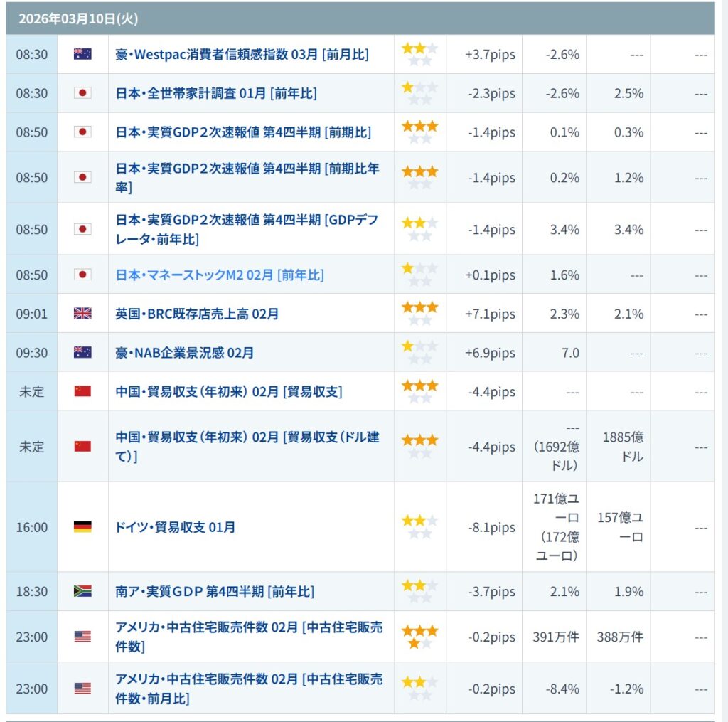
Task: Click the Australian flag beside NAB企業景況感
Action: [82, 353]
